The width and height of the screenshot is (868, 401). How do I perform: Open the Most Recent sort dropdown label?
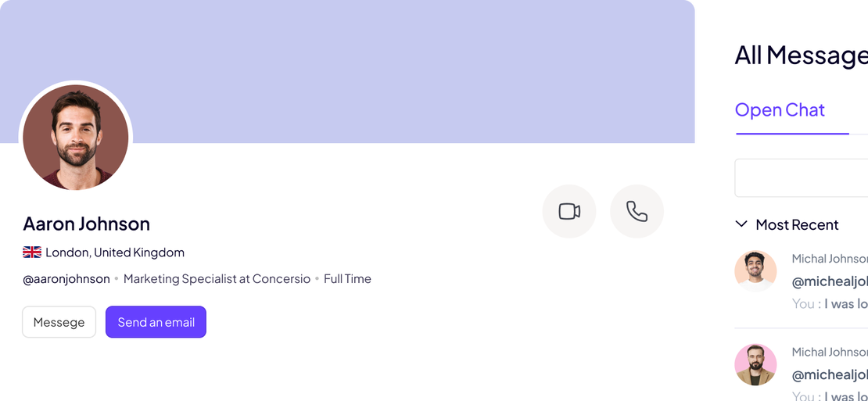pos(797,225)
